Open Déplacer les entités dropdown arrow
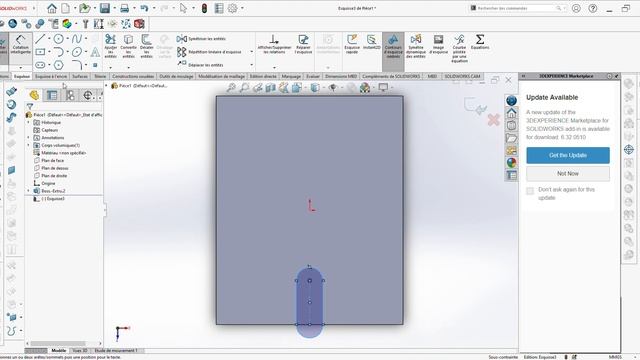The height and width of the screenshot is (360, 640). tap(251, 65)
